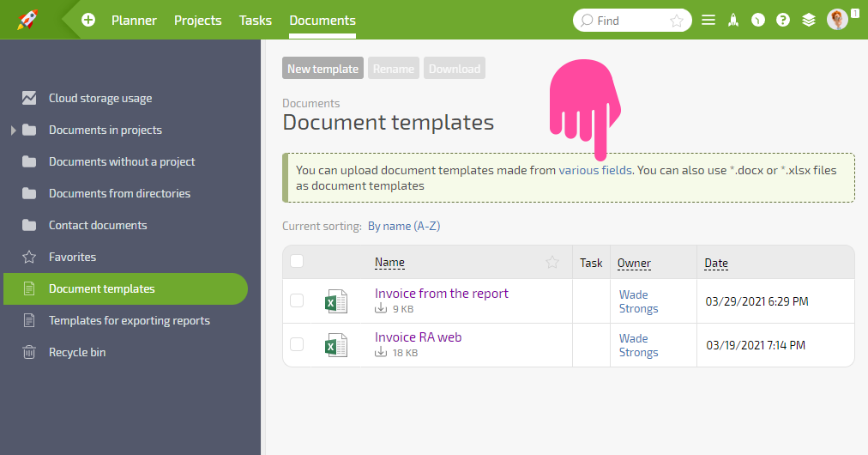Image resolution: width=868 pixels, height=455 pixels.
Task: Click the star icon in Find box
Action: tap(677, 21)
